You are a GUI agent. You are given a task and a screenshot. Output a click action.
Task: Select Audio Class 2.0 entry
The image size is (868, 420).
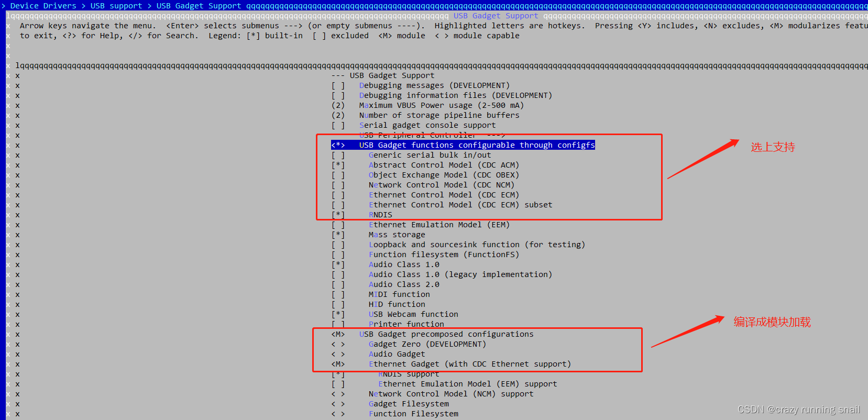coord(404,284)
